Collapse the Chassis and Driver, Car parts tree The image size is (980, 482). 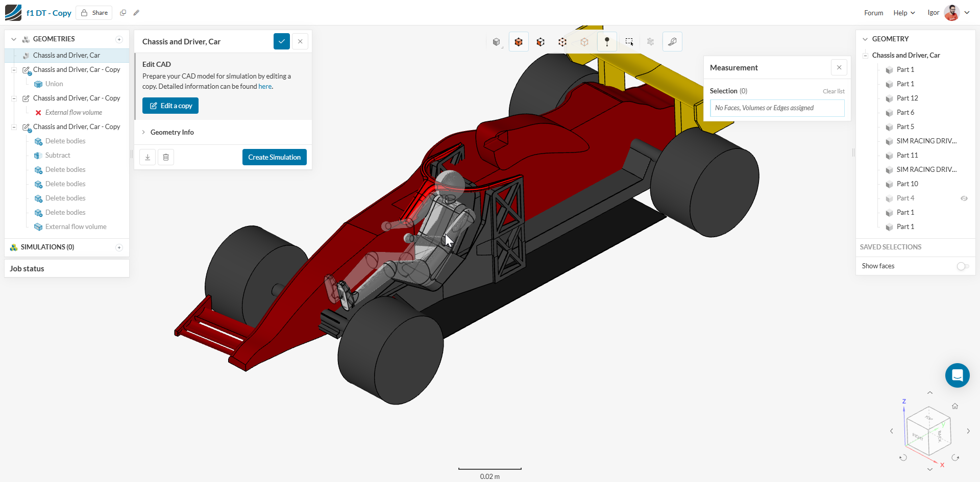865,56
